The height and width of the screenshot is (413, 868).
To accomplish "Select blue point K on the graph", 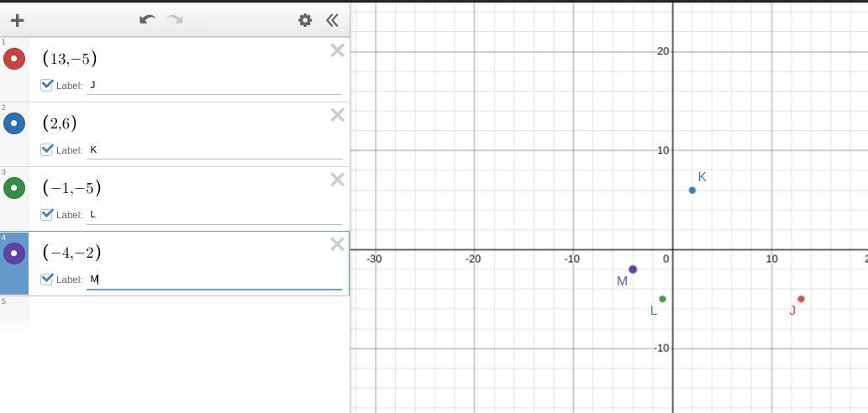I will tap(692, 191).
